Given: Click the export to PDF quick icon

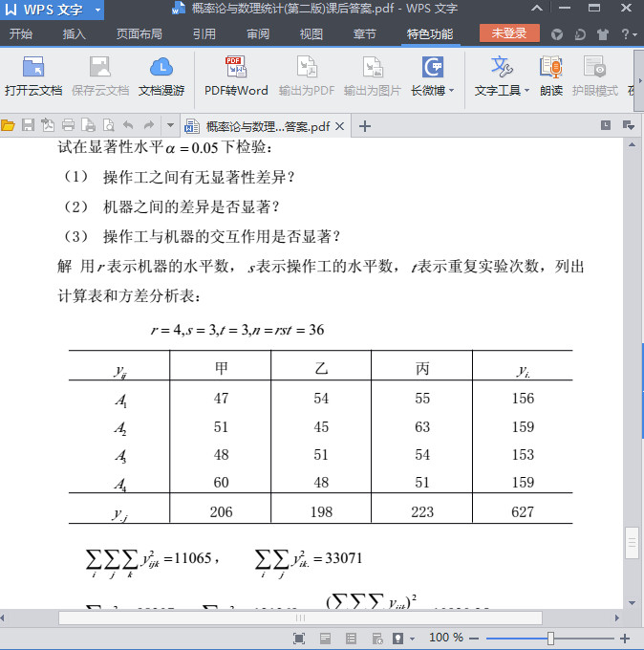Looking at the screenshot, I should 48,125.
